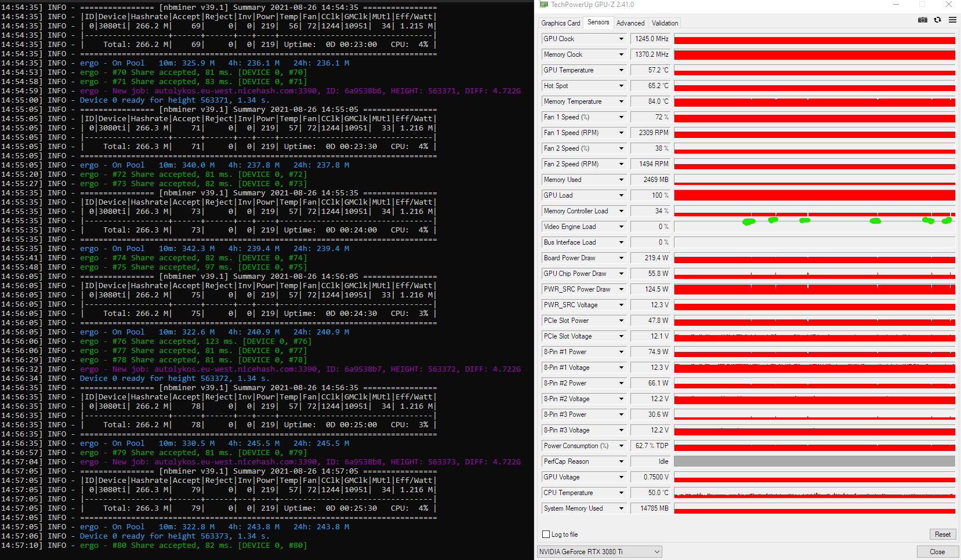The image size is (961, 560).
Task: Click the Close button in GPU-Z
Action: pos(937,552)
